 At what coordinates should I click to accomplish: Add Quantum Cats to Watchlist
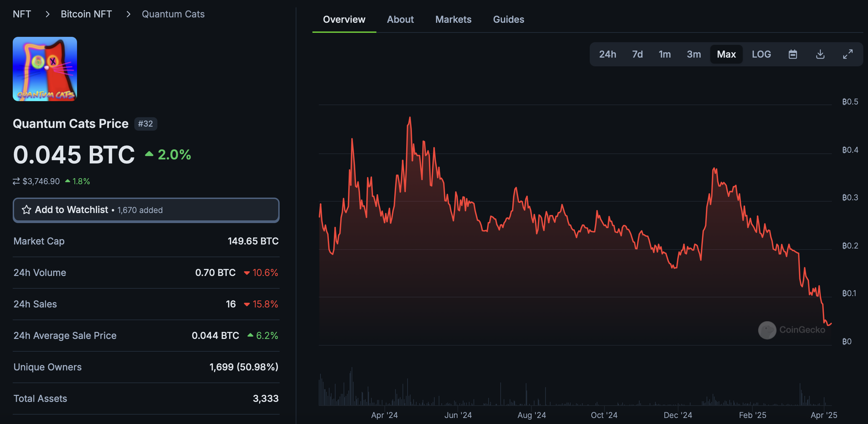[146, 210]
